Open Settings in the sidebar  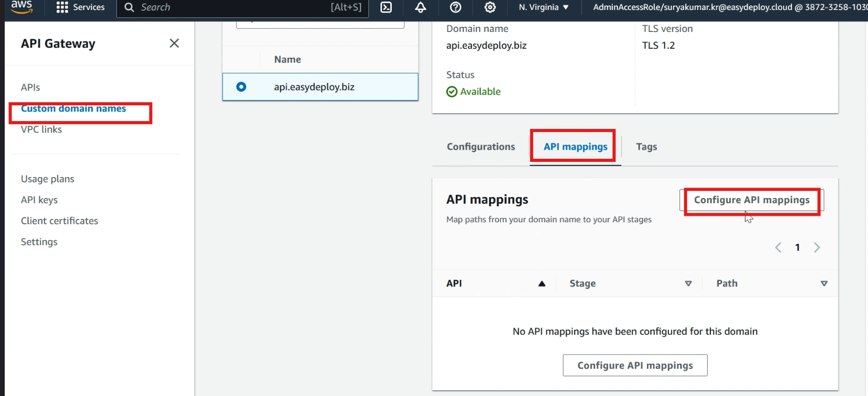pos(39,242)
